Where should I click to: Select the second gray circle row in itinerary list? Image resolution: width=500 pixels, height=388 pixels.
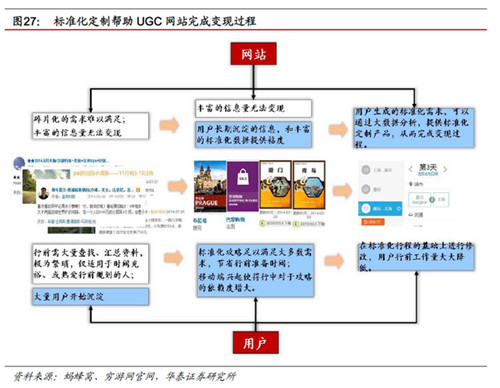(381, 189)
